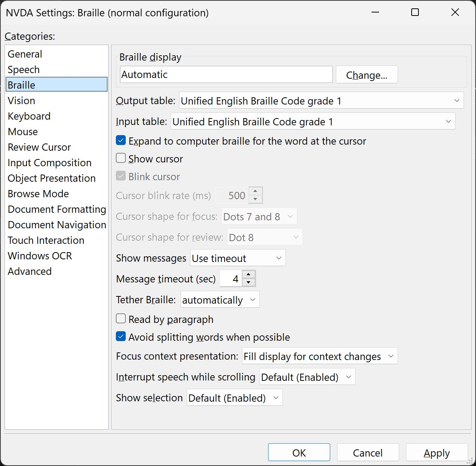Image resolution: width=476 pixels, height=466 pixels.
Task: Enable the Show cursor checkbox
Action: (x=121, y=158)
